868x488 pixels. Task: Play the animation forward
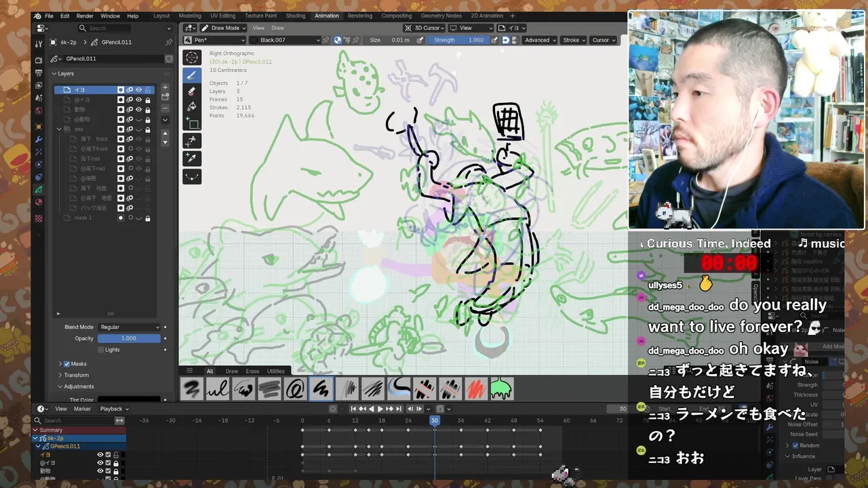pyautogui.click(x=380, y=409)
